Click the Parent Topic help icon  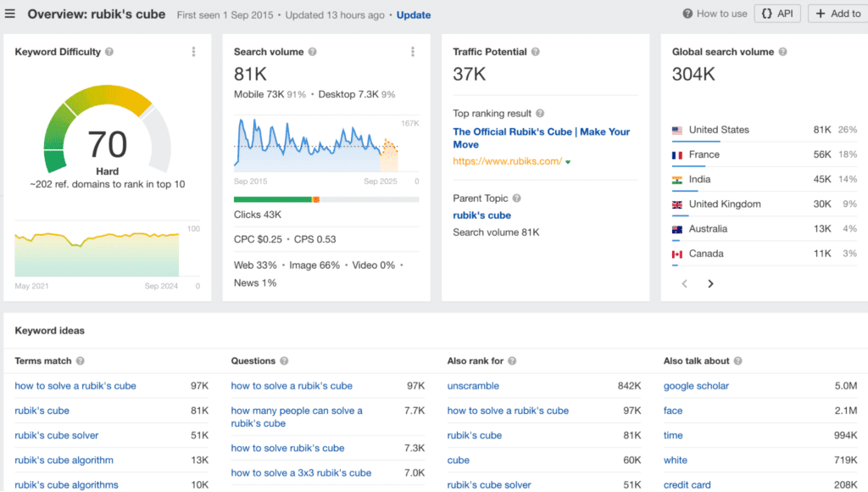(x=517, y=198)
